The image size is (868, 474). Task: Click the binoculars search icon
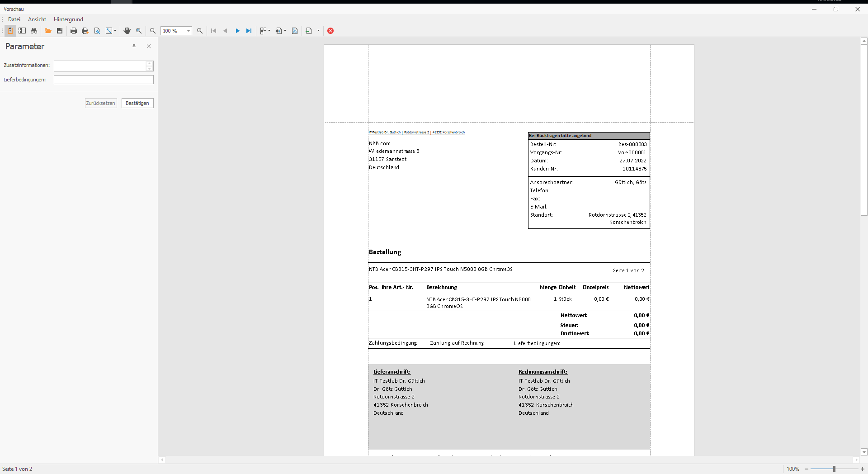click(34, 31)
